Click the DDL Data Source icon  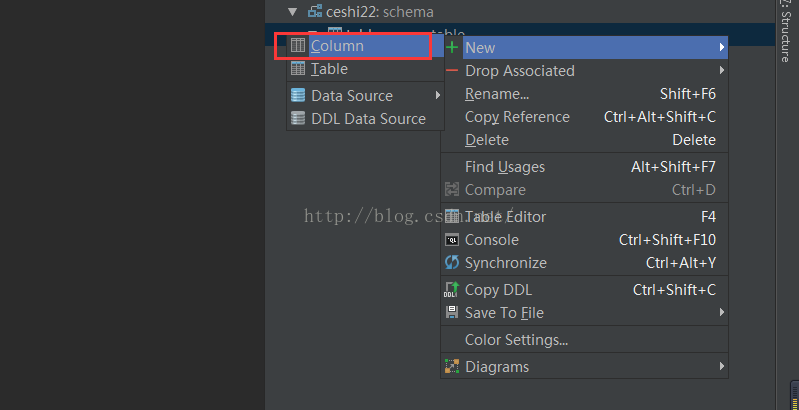coord(298,118)
